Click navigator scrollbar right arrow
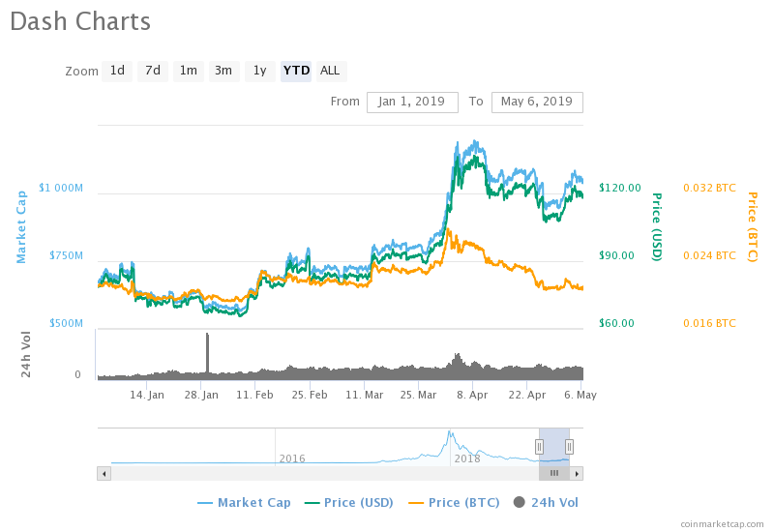 [x=577, y=474]
